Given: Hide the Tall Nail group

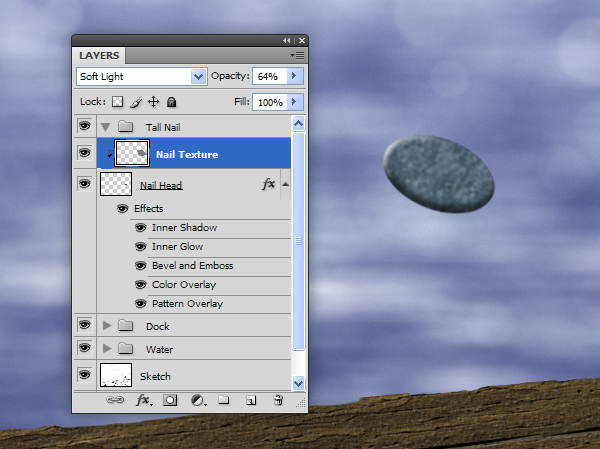Looking at the screenshot, I should point(85,126).
